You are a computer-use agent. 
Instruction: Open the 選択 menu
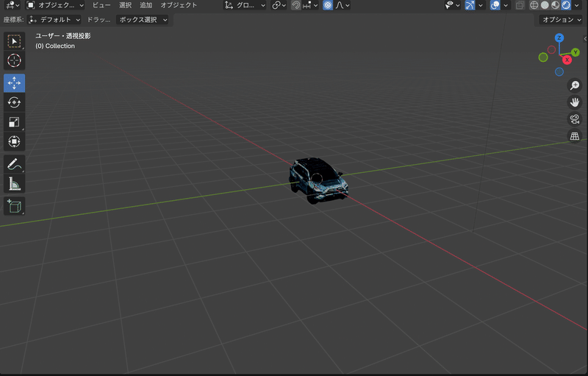tap(125, 5)
